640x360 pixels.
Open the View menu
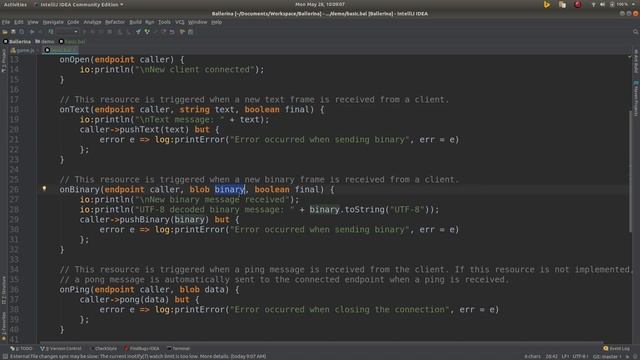click(33, 22)
